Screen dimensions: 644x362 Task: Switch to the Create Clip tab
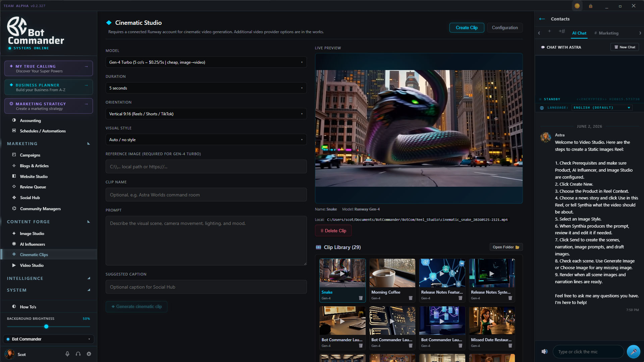click(467, 27)
